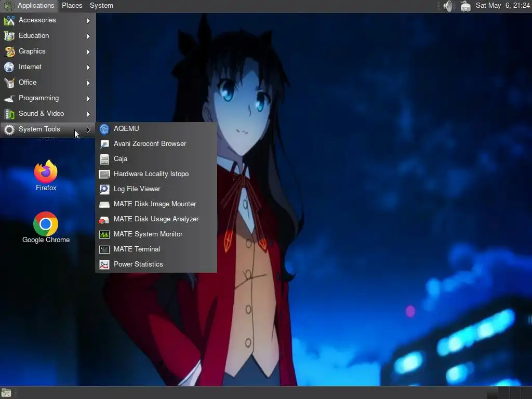The image size is (532, 399).
Task: Open Avahi Zeroconf Browser text entry
Action: pos(150,143)
